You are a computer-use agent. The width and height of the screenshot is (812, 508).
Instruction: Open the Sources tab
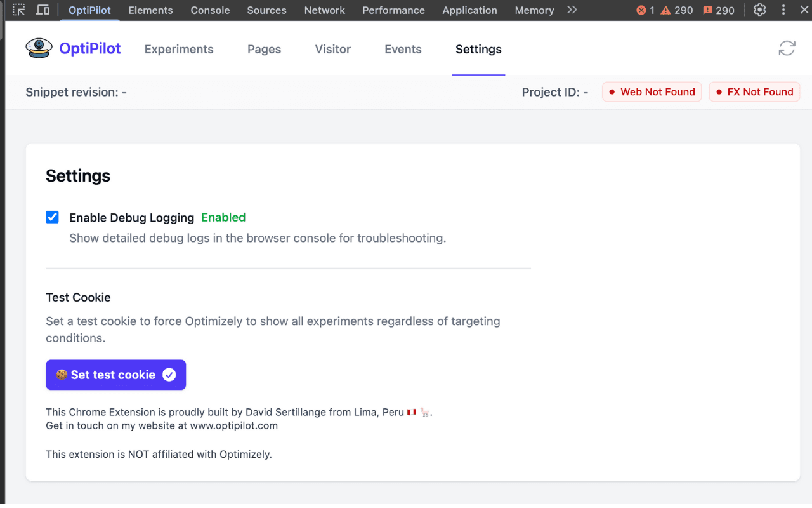point(266,10)
